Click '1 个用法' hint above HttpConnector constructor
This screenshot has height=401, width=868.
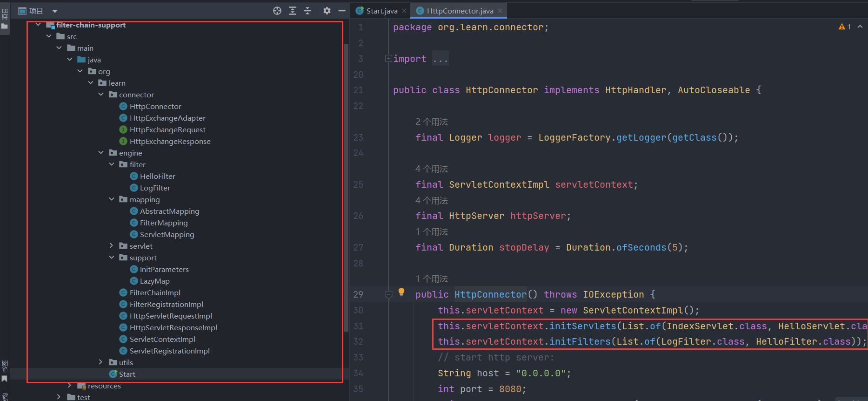pos(432,279)
